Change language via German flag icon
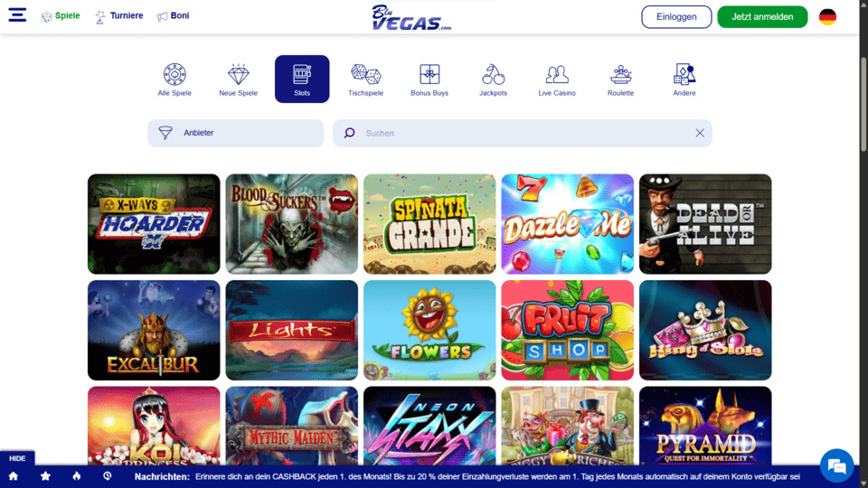Screen dimensions: 868x488 pyautogui.click(x=827, y=16)
